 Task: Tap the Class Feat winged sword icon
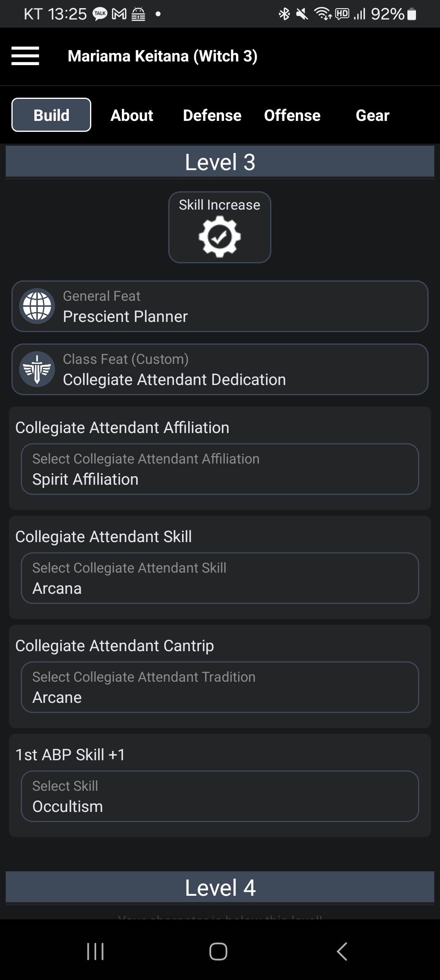[37, 369]
